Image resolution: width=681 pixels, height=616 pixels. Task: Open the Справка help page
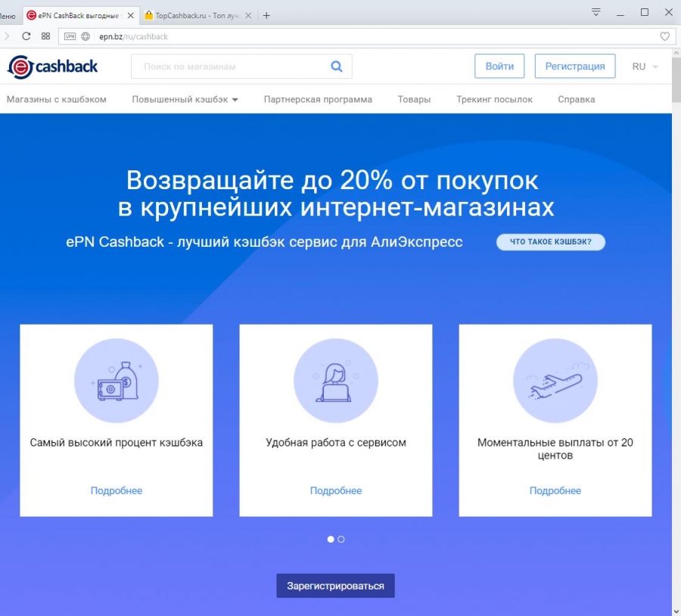coord(577,99)
